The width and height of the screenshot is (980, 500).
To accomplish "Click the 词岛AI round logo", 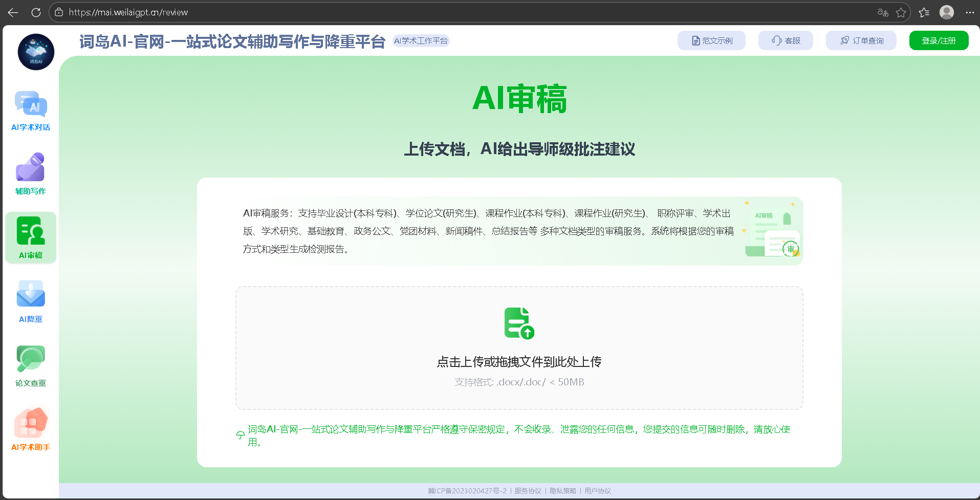I will (36, 52).
